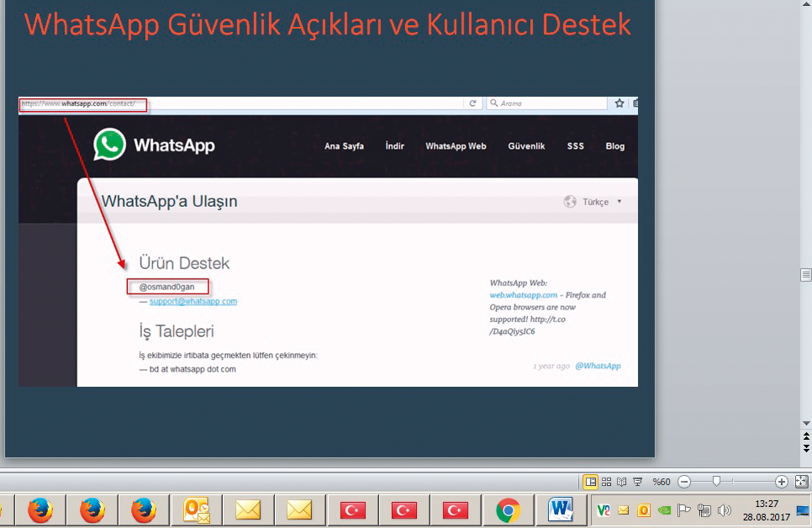Switch to Slide Sorter view icon

click(606, 482)
